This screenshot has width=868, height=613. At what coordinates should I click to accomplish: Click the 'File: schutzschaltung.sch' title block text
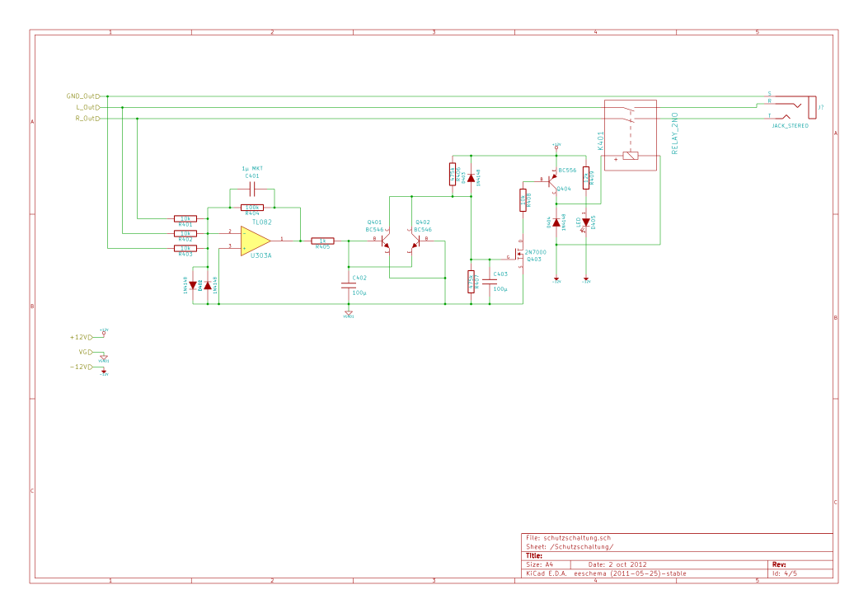(569, 538)
